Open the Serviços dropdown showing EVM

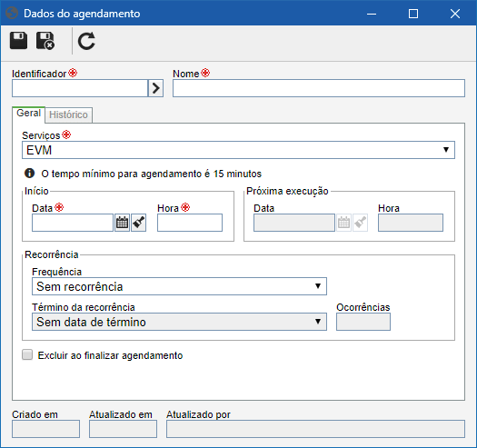pyautogui.click(x=238, y=150)
